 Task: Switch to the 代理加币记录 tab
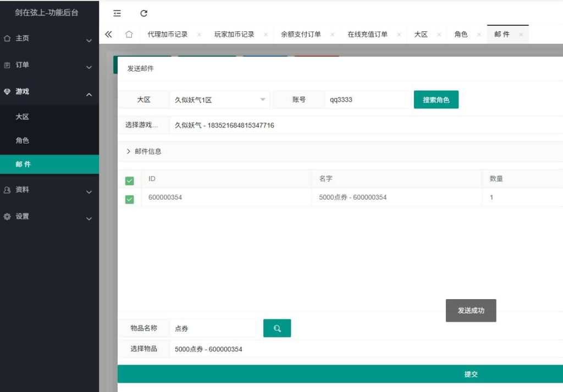[167, 35]
